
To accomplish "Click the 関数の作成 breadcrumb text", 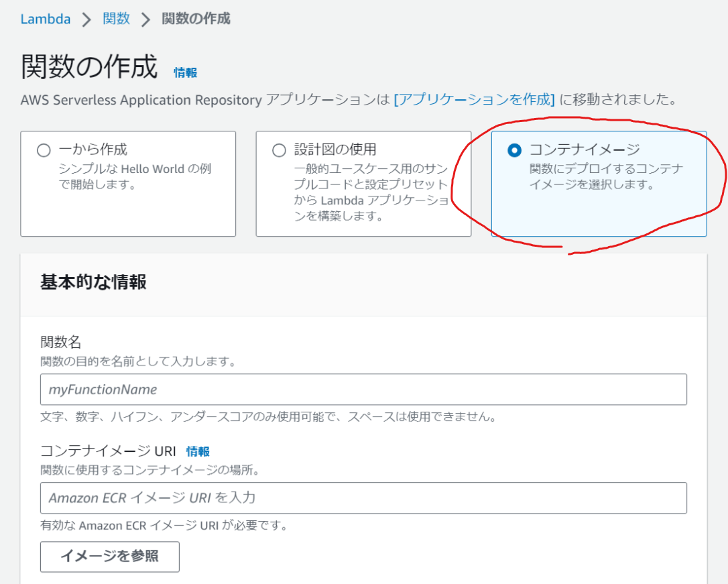I will click(196, 19).
